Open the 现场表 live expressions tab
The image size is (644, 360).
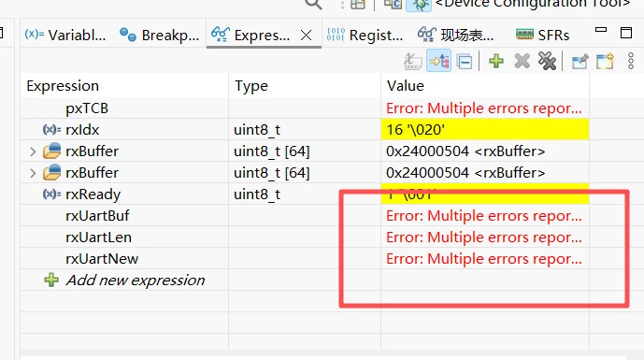coord(455,35)
